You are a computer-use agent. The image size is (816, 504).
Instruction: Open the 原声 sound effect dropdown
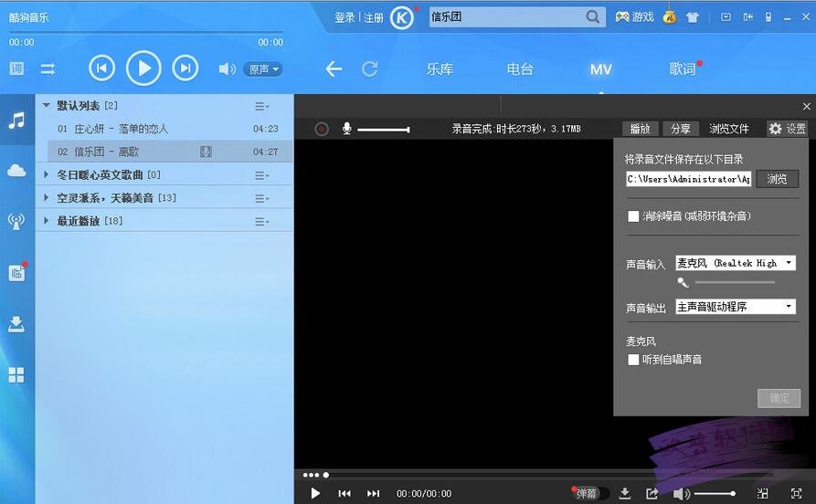(263, 69)
